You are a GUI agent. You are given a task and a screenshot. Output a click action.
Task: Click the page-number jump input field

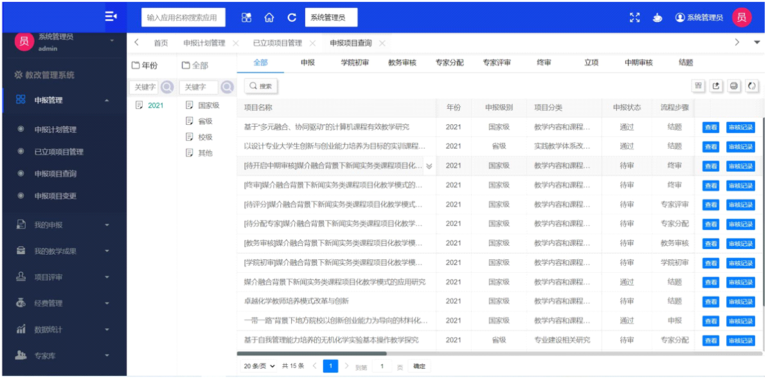coord(383,366)
